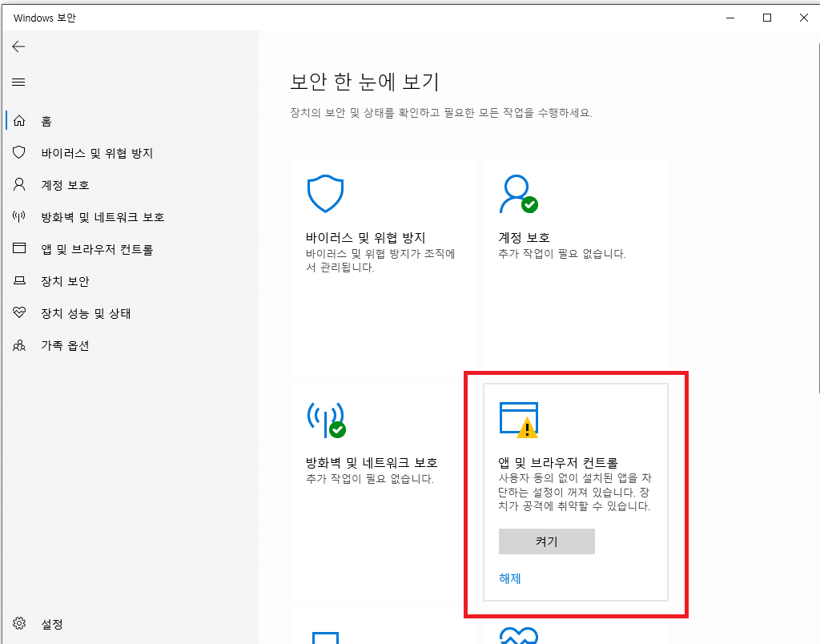Open the app browser window icon with warning
The width and height of the screenshot is (820, 644).
pyautogui.click(x=519, y=420)
